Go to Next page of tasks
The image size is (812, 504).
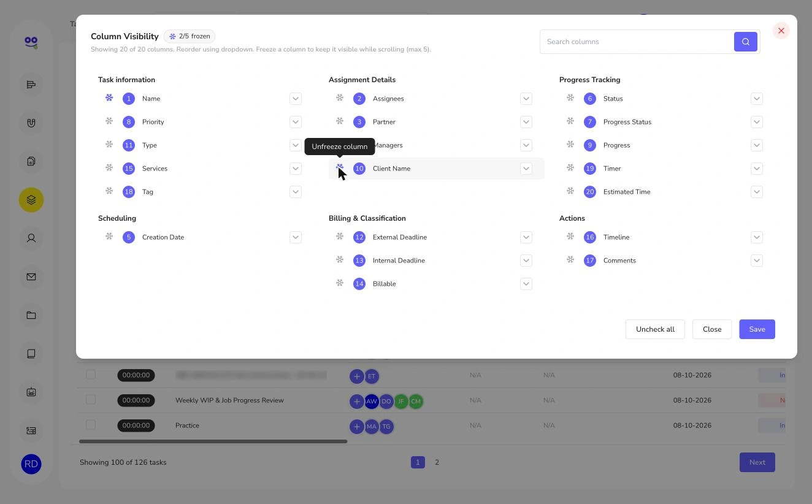coord(757,462)
